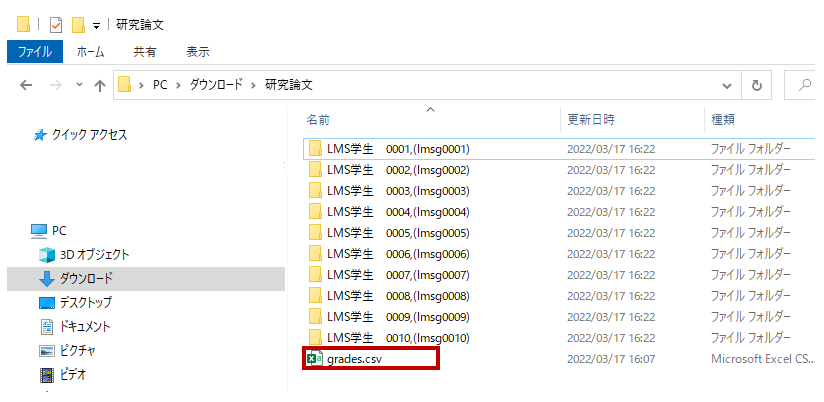
Task: Select the ビデオ library icon
Action: (47, 375)
